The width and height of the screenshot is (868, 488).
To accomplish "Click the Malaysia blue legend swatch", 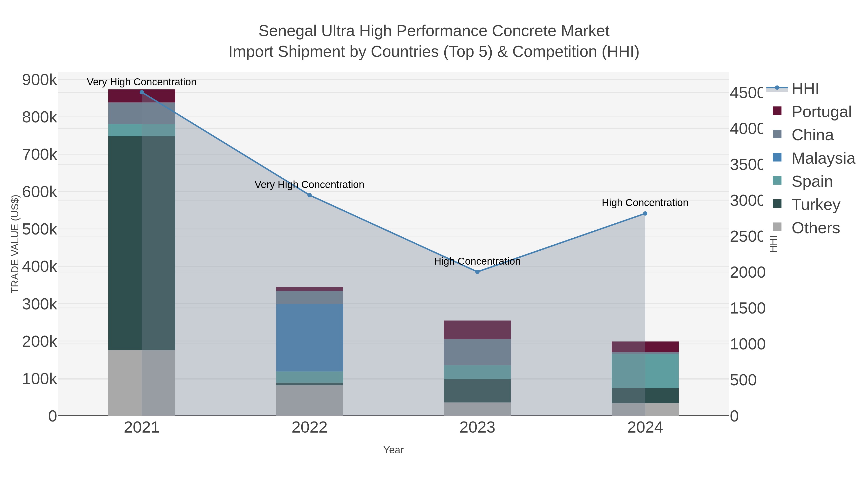I will click(777, 157).
